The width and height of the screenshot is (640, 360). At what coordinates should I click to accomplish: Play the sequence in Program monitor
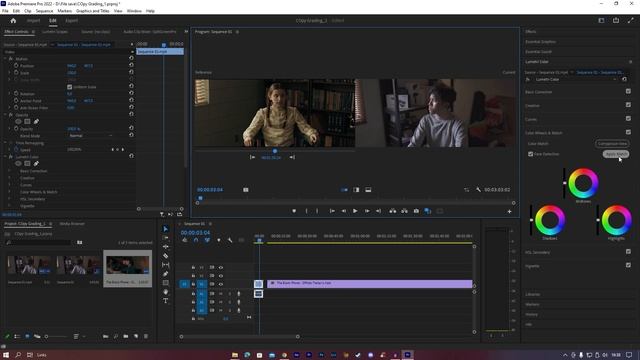[x=355, y=211]
